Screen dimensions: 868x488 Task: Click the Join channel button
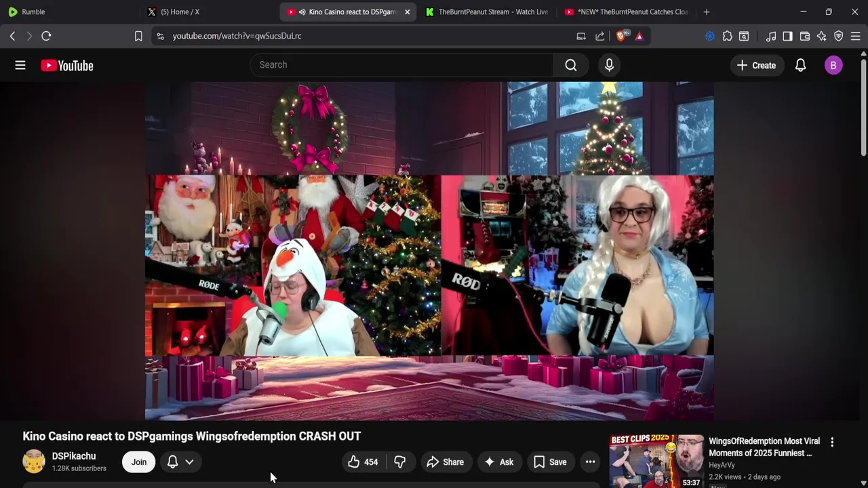pos(138,462)
